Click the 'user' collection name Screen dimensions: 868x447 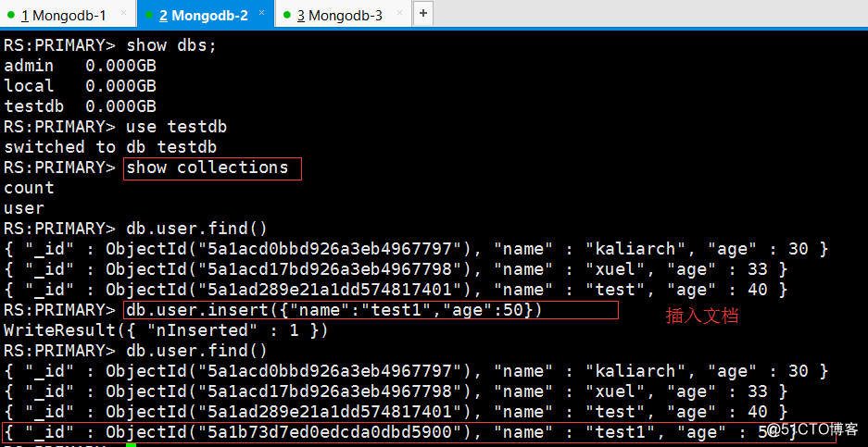coord(24,208)
